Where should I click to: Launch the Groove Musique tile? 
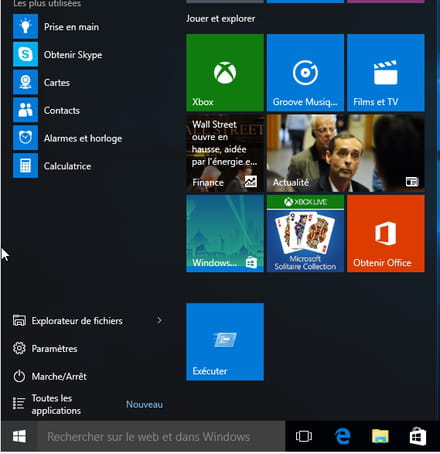(x=305, y=73)
